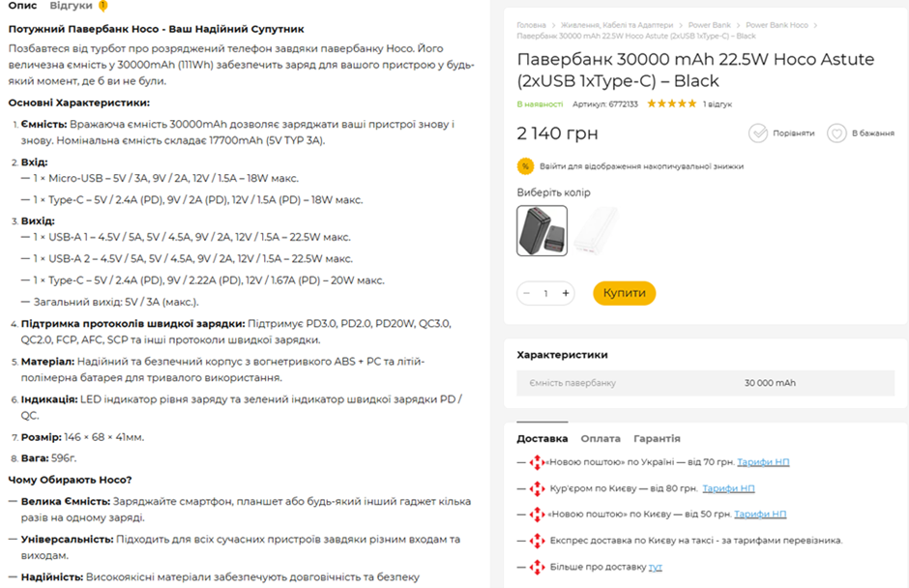Open the Оплата tab

(x=601, y=438)
